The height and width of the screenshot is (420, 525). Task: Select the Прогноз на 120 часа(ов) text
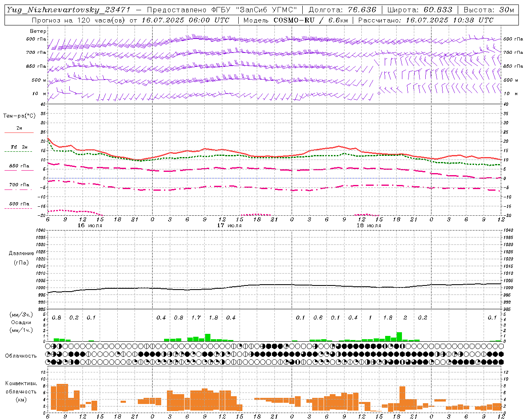79,20
